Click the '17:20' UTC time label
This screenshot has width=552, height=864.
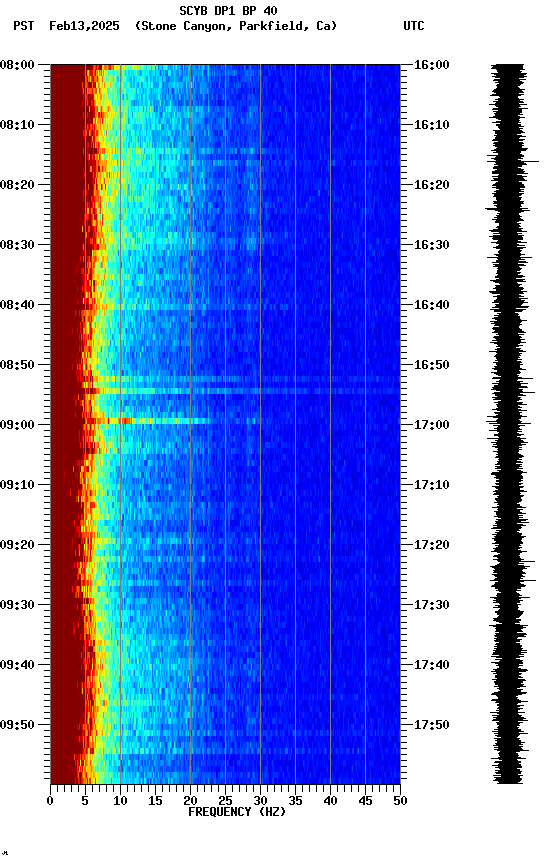(432, 545)
